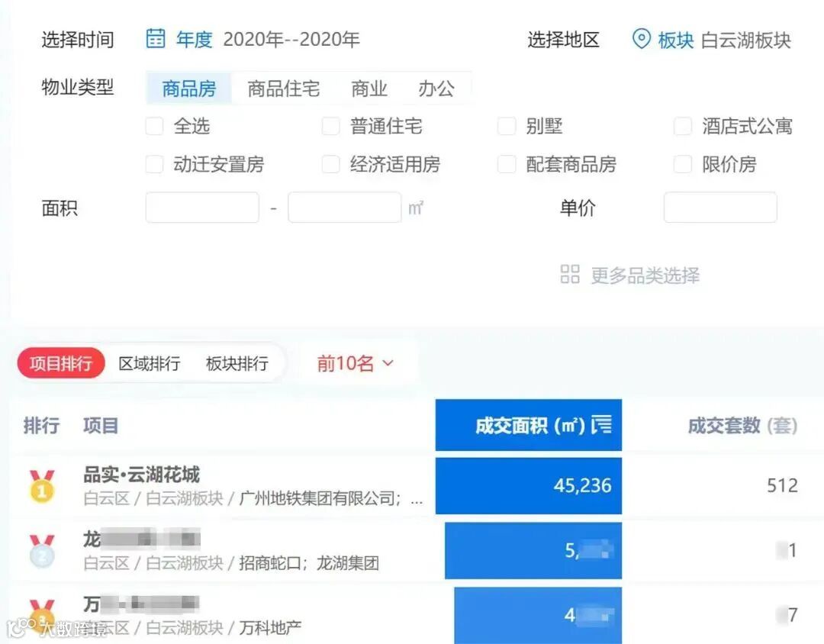Tick the 限价房 checkbox

pos(683,164)
